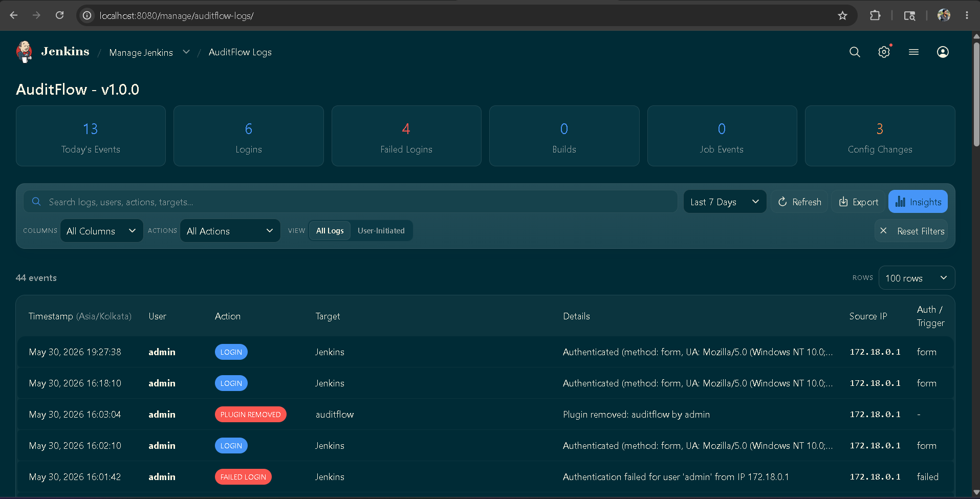This screenshot has width=980, height=499.
Task: Click the Action column header
Action: point(228,316)
